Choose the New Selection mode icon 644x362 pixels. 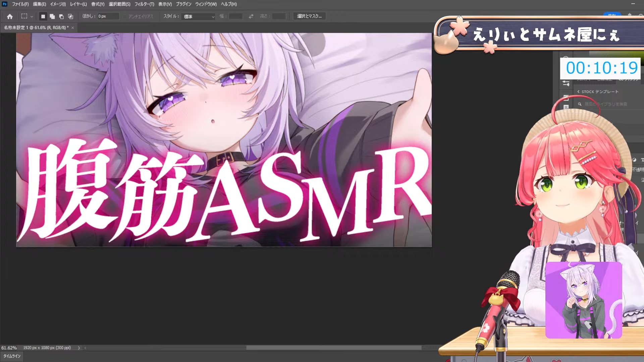click(x=43, y=16)
